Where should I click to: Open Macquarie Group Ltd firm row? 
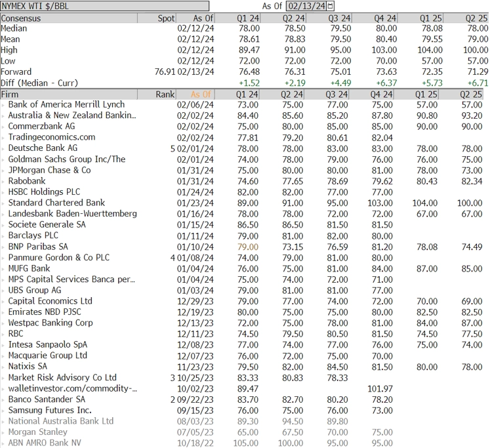241,356
